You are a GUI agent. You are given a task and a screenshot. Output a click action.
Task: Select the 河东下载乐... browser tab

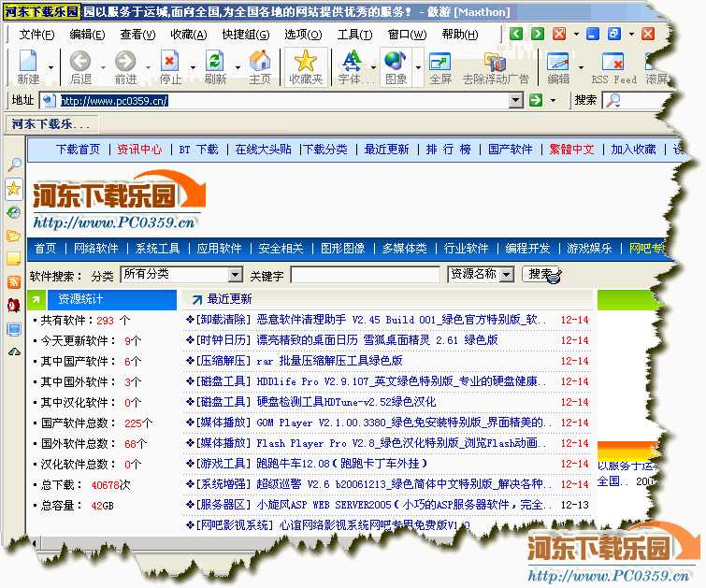click(50, 123)
